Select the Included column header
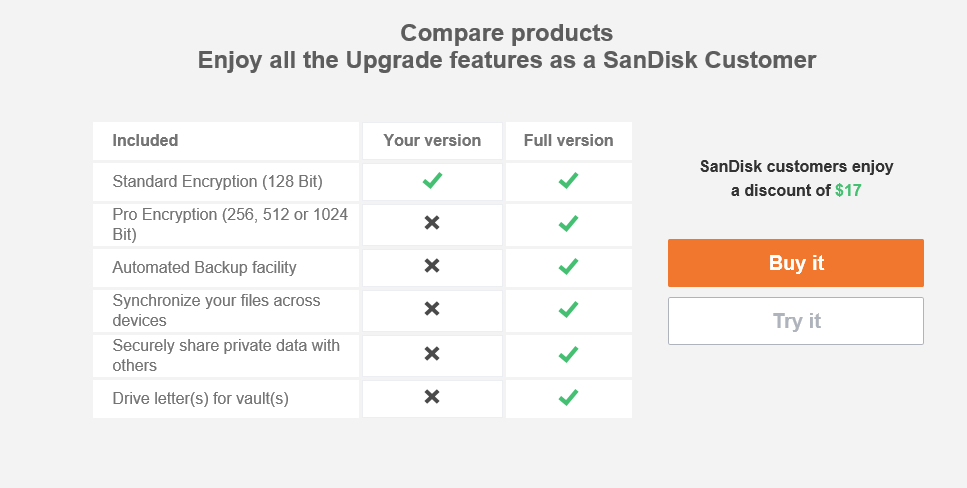The image size is (967, 488). tap(145, 141)
